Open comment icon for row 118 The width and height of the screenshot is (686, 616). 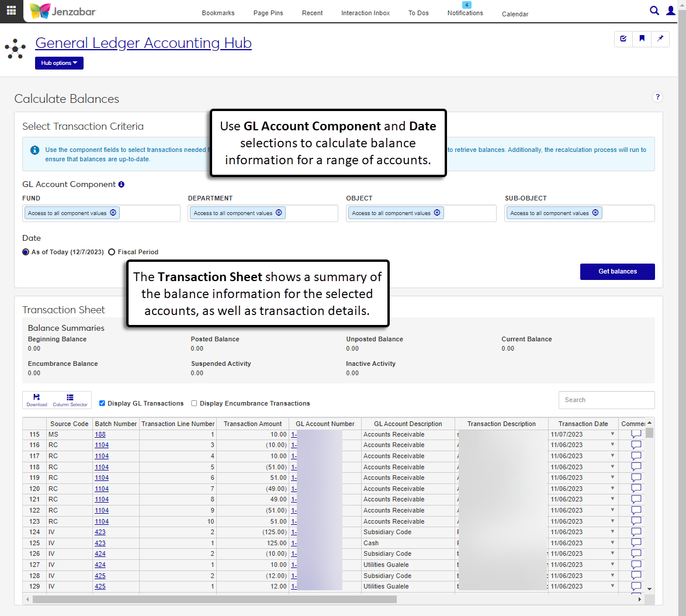636,466
